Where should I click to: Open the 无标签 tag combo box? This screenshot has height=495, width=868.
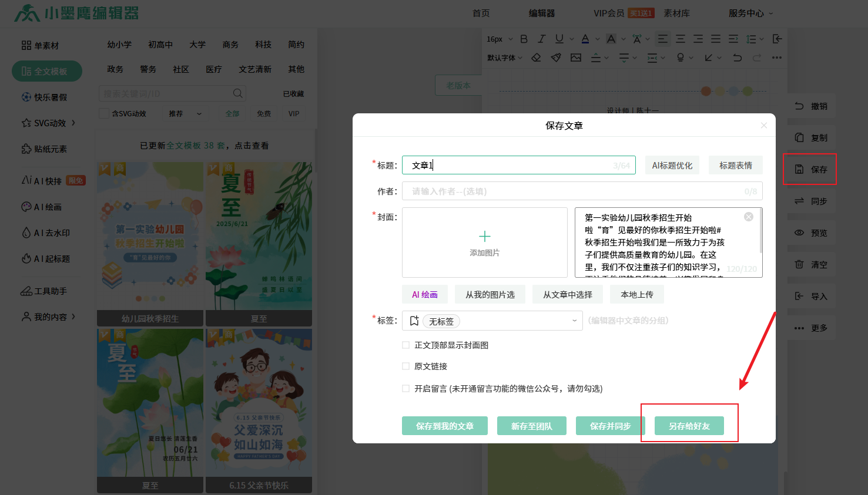[x=492, y=321]
